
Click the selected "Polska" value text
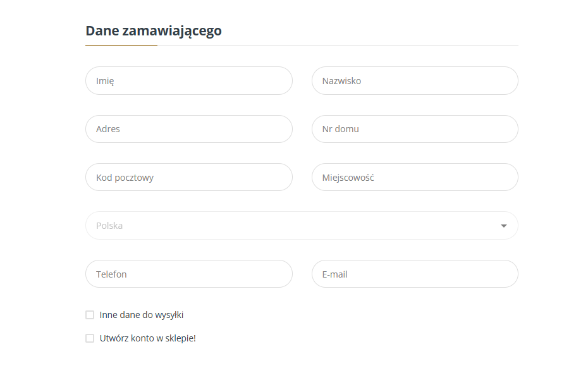[x=109, y=226]
